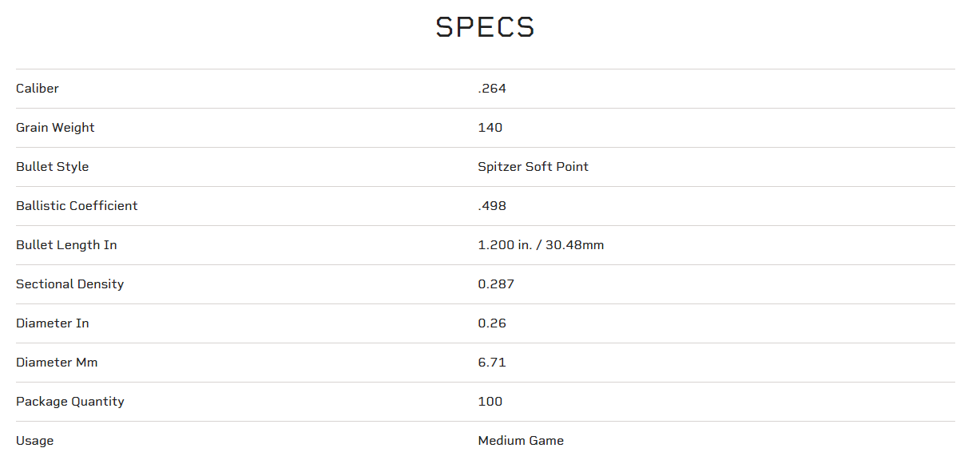
Task: Select the 0.287 sectional density value
Action: click(x=496, y=284)
